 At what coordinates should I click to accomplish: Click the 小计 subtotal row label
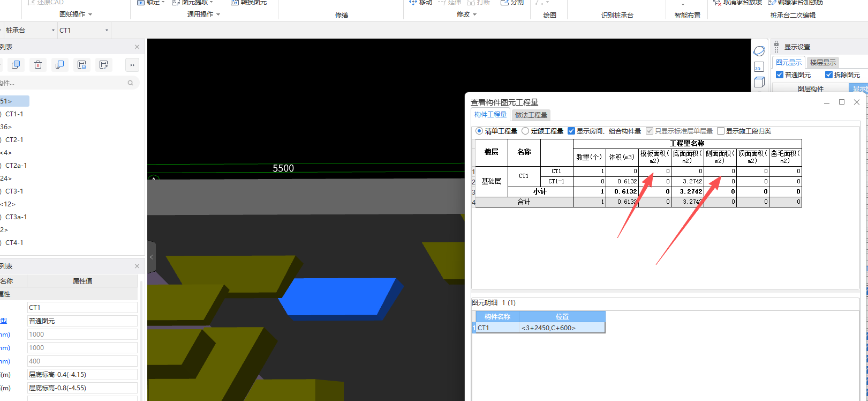(x=540, y=191)
